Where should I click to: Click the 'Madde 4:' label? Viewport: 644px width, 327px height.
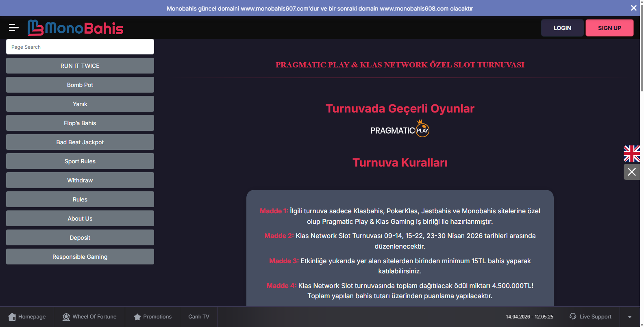point(281,286)
